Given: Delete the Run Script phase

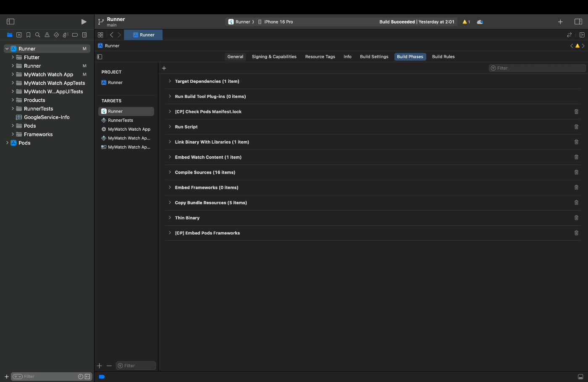Looking at the screenshot, I should click(x=576, y=127).
